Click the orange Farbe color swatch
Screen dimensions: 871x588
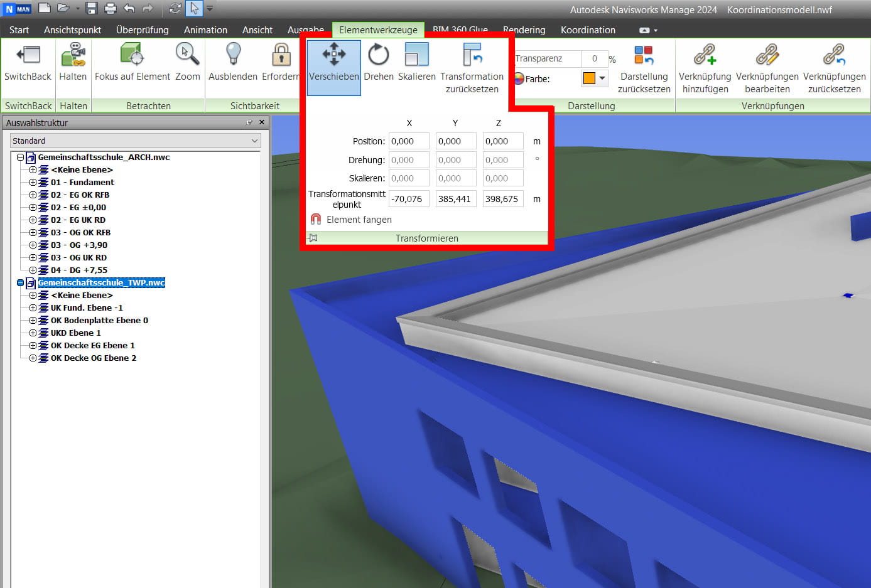click(x=589, y=78)
